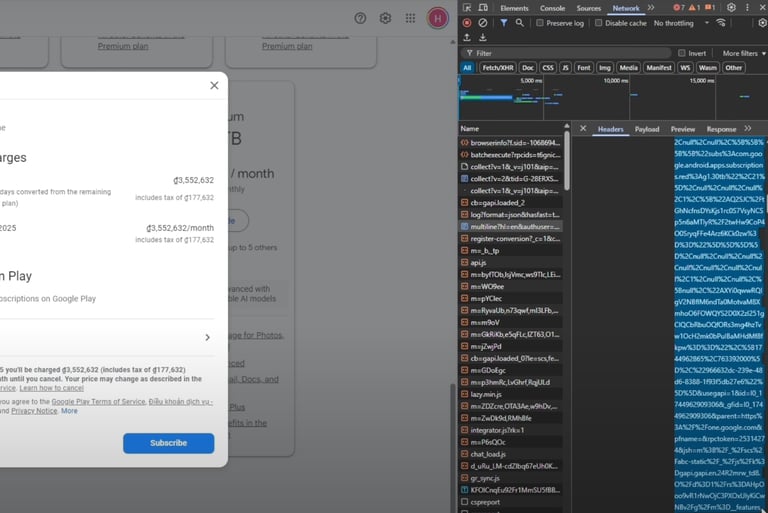Open Network panel settings gear
The image size is (768, 513).
coord(762,23)
